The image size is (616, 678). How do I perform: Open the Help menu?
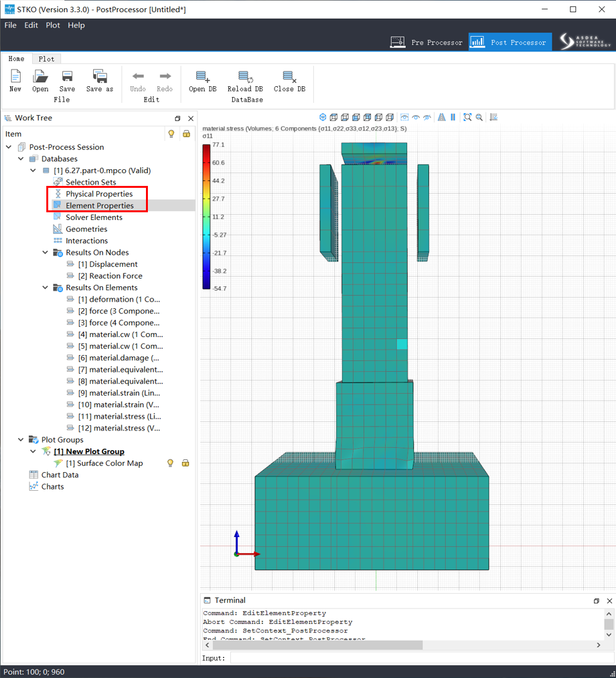pyautogui.click(x=76, y=25)
